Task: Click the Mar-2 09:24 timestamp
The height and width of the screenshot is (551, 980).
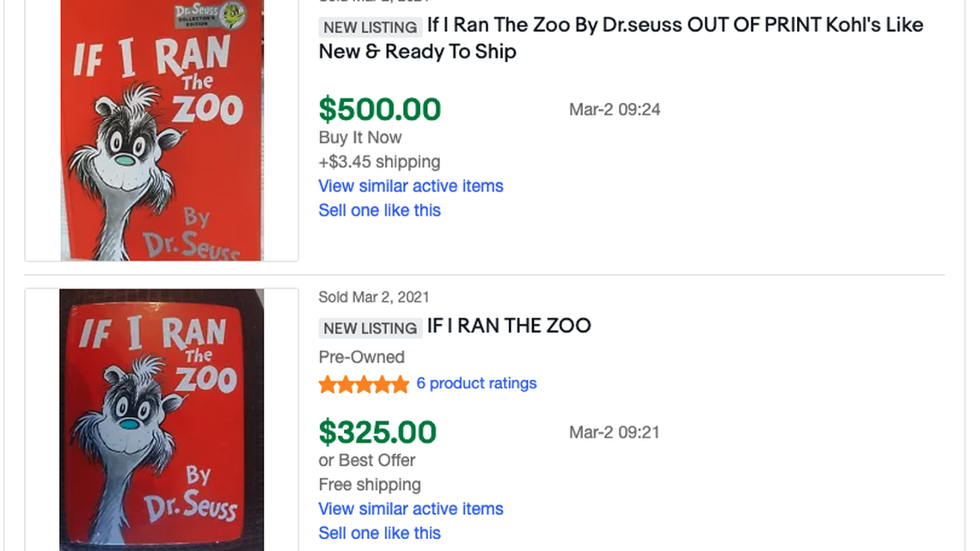Action: pos(615,109)
